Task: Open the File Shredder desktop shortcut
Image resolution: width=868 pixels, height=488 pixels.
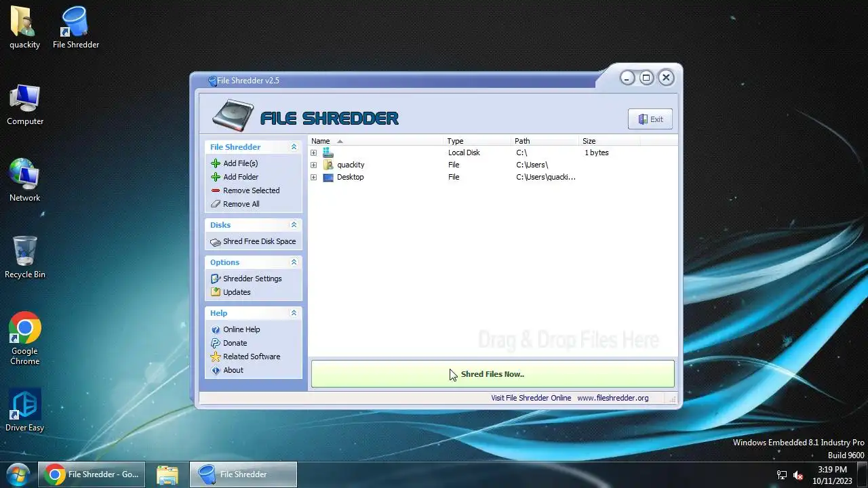Action: click(76, 28)
